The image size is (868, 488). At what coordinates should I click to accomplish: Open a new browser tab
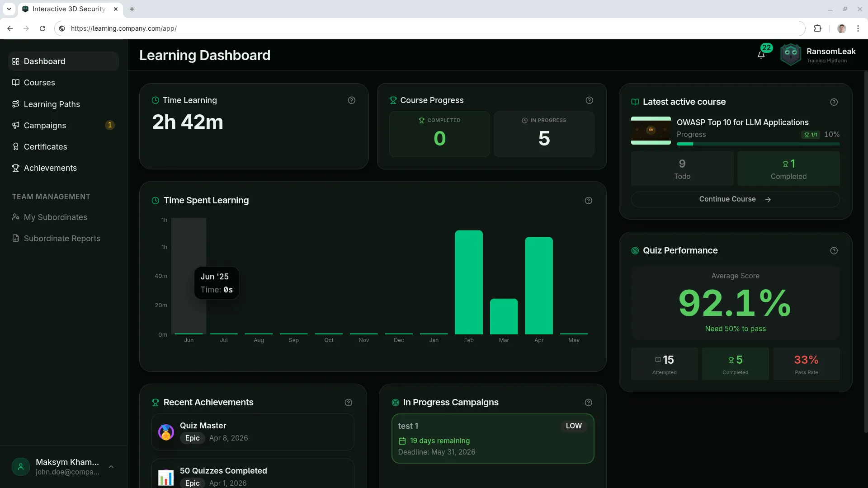(x=132, y=9)
